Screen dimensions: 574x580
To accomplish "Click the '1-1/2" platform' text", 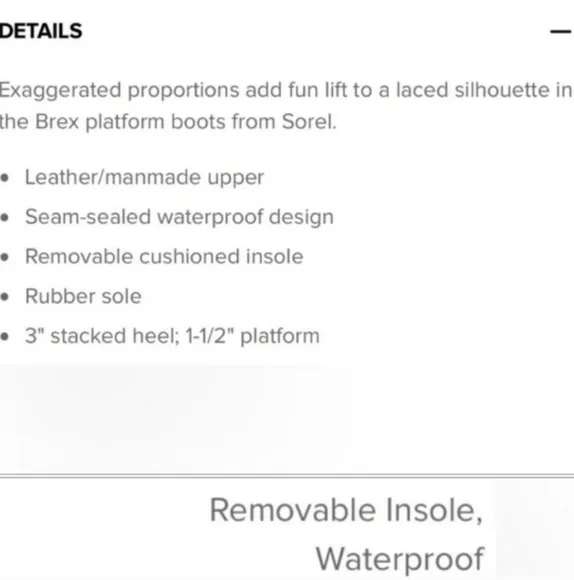I will pyautogui.click(x=253, y=336).
